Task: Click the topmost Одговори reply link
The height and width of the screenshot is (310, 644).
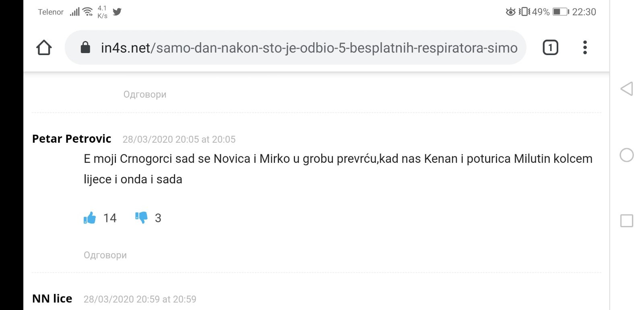Action: (x=144, y=94)
